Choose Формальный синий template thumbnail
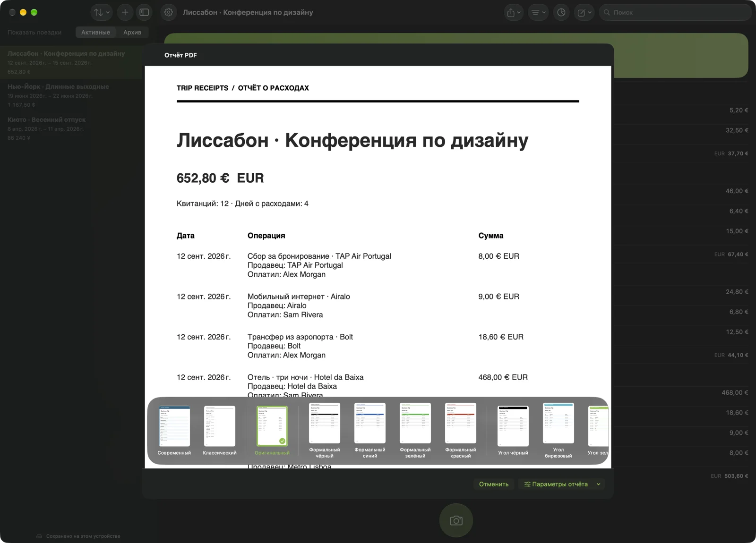This screenshot has height=543, width=756. pos(370,423)
